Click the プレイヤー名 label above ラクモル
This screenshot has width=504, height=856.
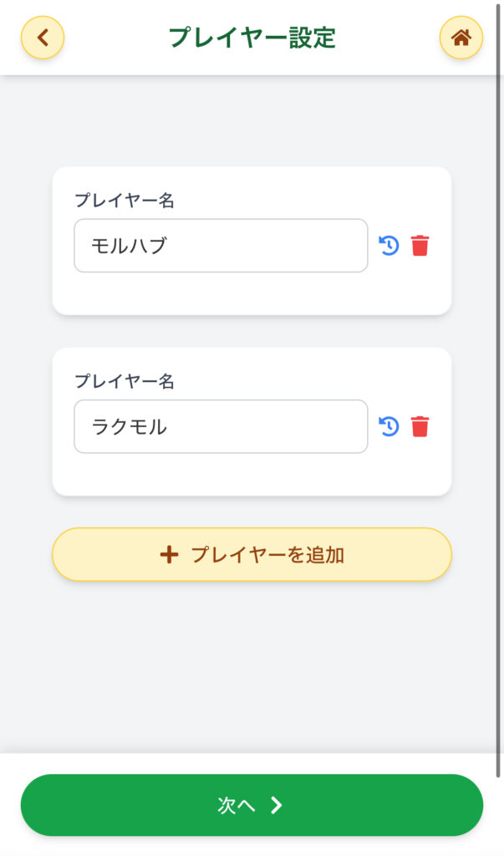[x=125, y=381]
